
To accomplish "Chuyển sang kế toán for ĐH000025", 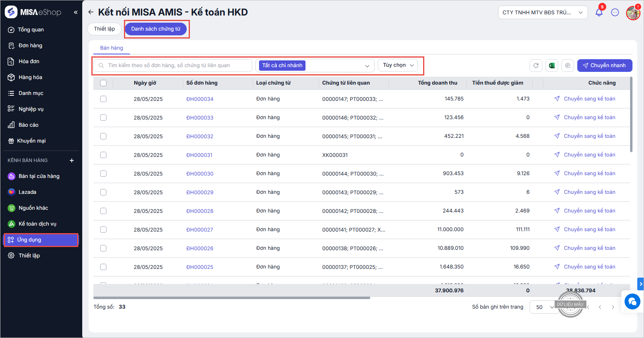I will coord(585,267).
